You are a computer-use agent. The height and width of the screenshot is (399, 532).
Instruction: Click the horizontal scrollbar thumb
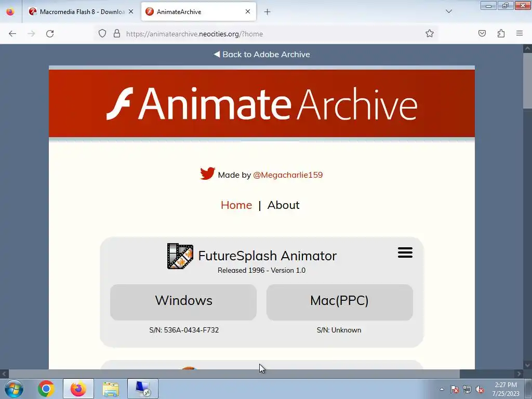tap(234, 374)
